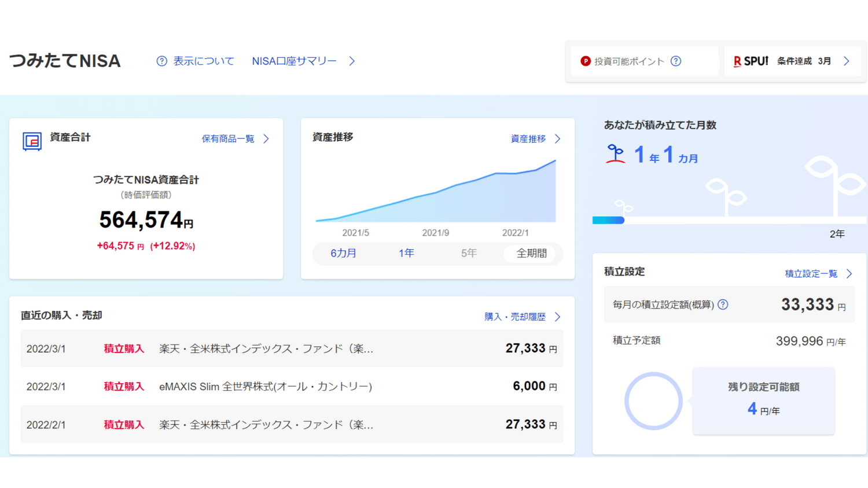Click the 33,333 円 monthly amount
The image size is (868, 488).
[814, 304]
